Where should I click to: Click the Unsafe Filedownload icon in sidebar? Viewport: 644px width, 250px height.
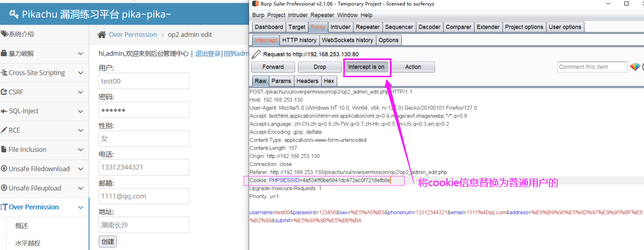[4, 169]
